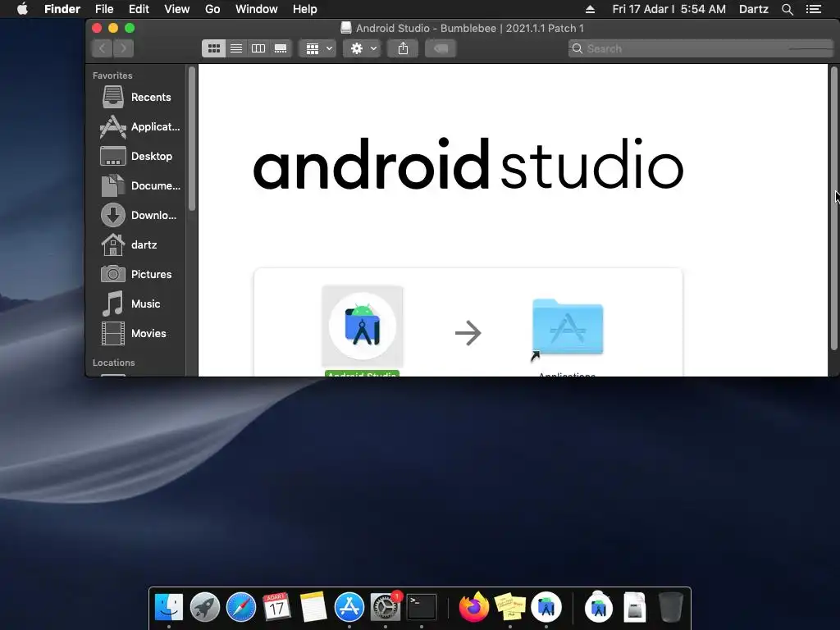Click the eject icon in menu bar
The image size is (840, 630).
[590, 9]
